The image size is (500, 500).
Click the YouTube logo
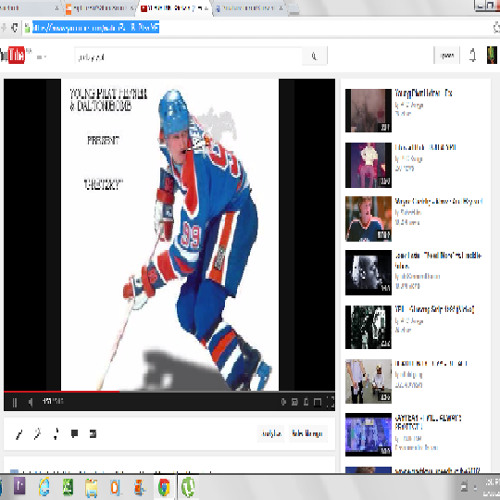click(x=13, y=55)
